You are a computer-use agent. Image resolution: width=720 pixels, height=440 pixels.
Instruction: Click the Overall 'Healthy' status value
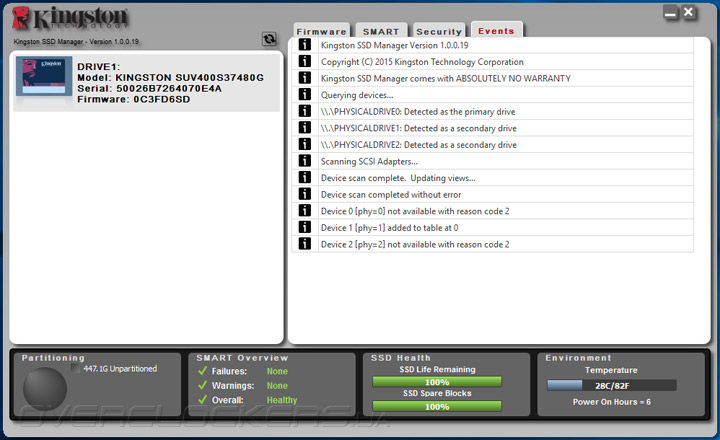coord(282,400)
